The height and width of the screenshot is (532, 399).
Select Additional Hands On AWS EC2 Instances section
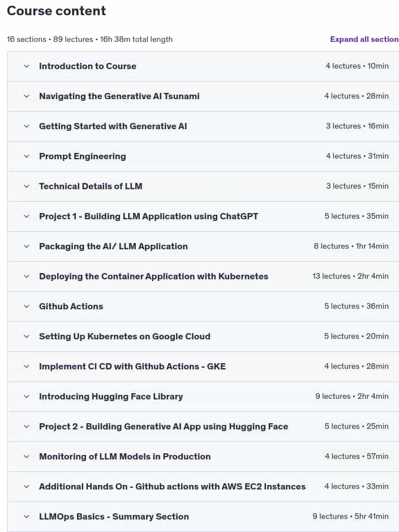(172, 487)
